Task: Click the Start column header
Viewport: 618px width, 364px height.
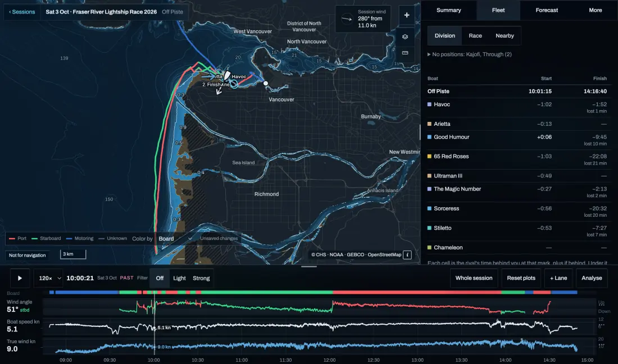Action: pos(546,79)
